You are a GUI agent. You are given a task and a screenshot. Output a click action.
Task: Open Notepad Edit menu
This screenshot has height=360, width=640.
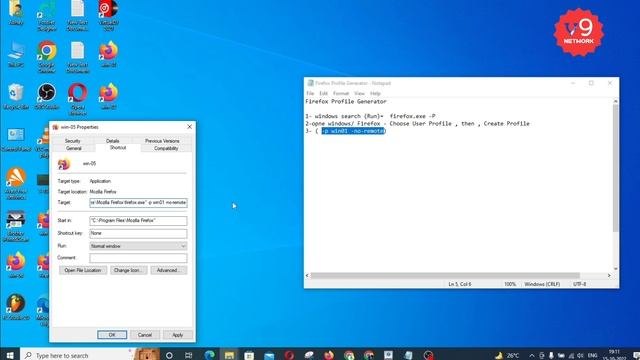click(x=324, y=93)
